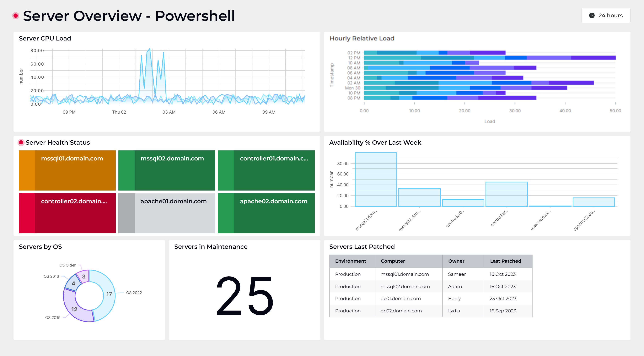The height and width of the screenshot is (356, 644).
Task: Click the status indicator next to Server Health Status
Action: click(21, 142)
